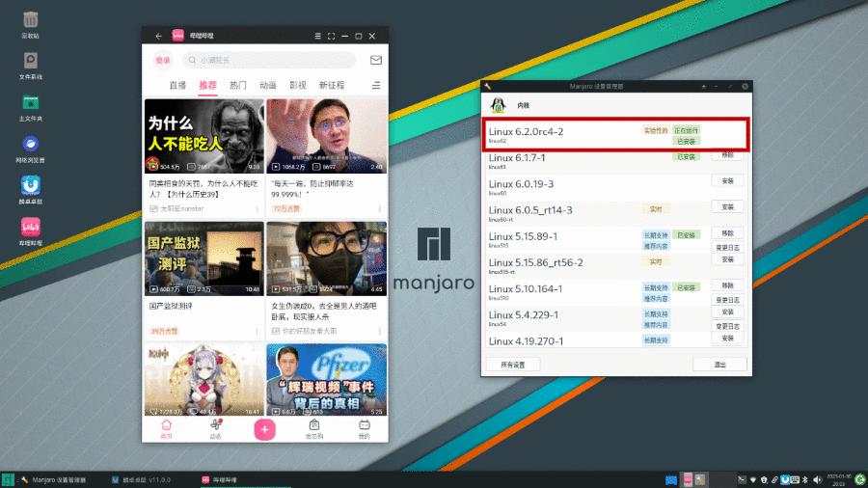
Task: Remove the Linux 6.1.7-1 kernel
Action: [x=727, y=154]
